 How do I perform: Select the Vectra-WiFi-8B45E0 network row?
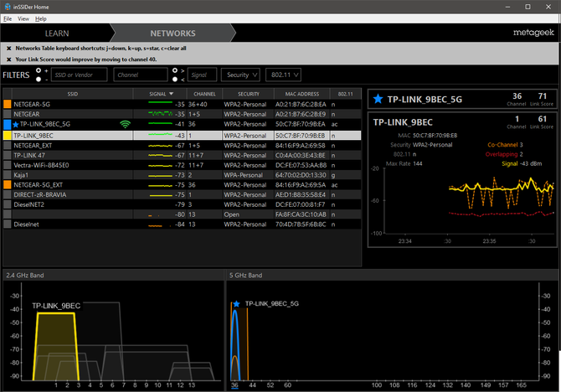coord(182,165)
